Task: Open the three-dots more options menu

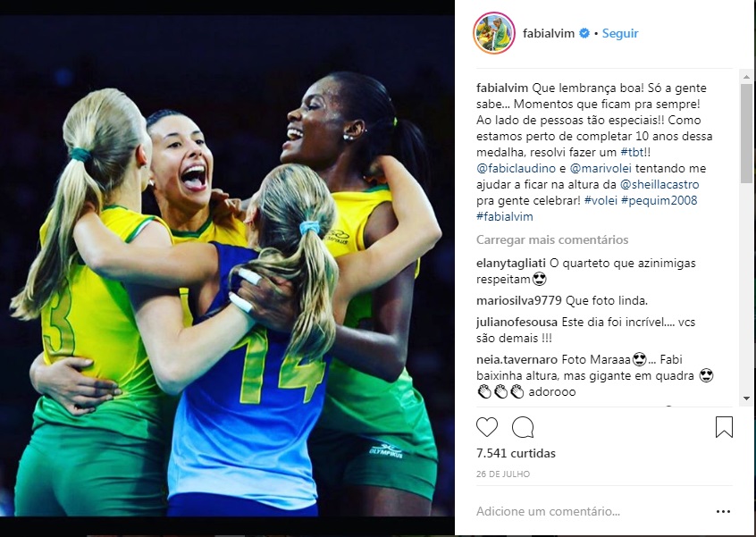Action: tap(723, 511)
